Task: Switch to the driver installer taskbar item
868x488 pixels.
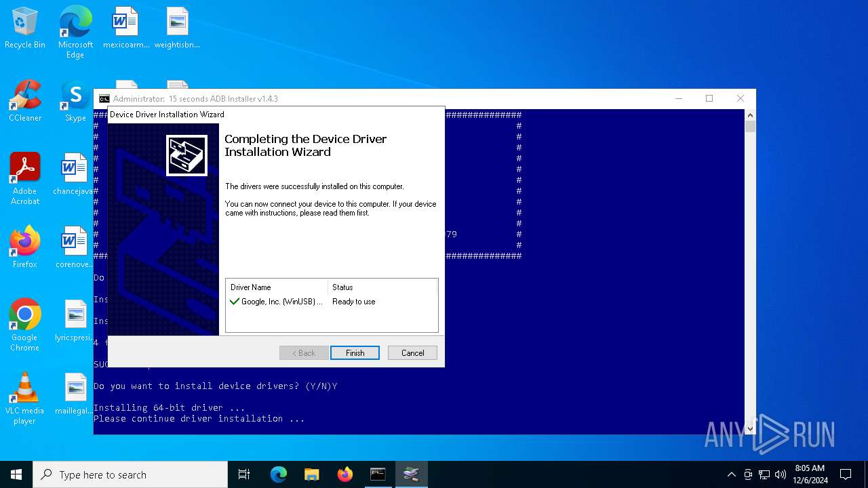Action: point(411,474)
